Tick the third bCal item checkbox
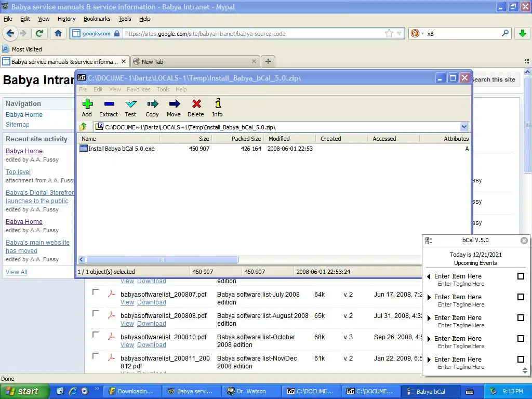Viewport: 532px width, 399px height. click(521, 317)
